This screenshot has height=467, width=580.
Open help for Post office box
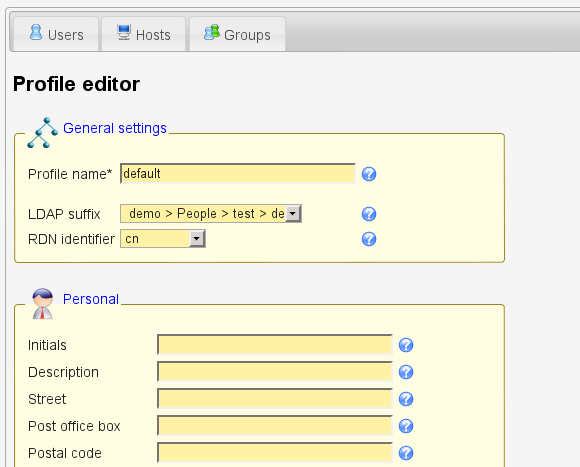coord(406,426)
